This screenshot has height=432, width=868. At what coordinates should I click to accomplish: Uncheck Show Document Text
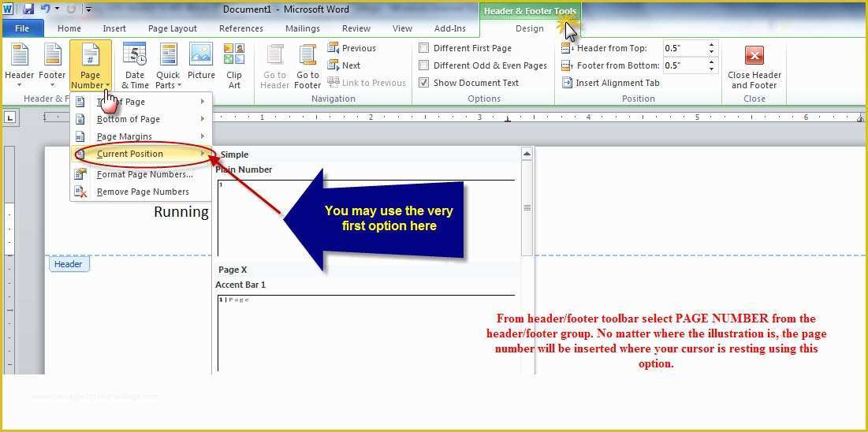(x=424, y=83)
